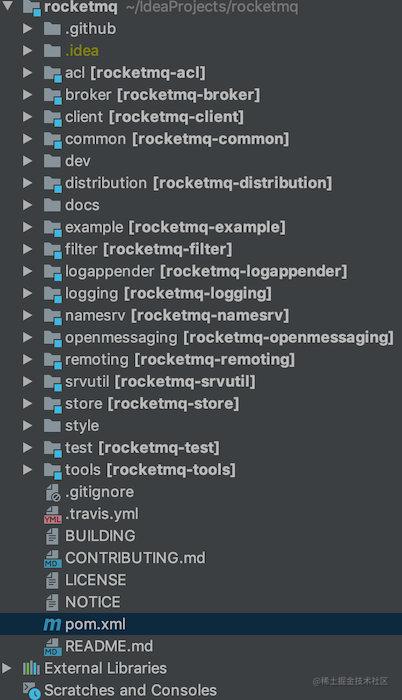
Task: Click the External Libraries bar-chart icon
Action: pos(31,668)
